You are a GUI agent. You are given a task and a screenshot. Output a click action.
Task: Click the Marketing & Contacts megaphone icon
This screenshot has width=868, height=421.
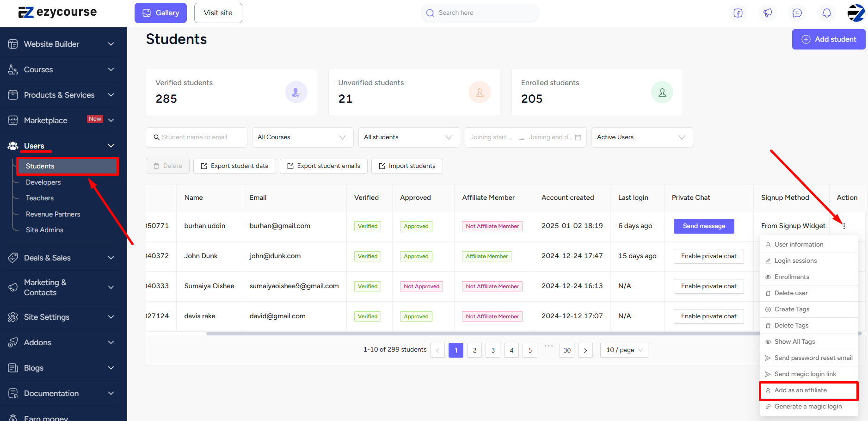(x=13, y=287)
